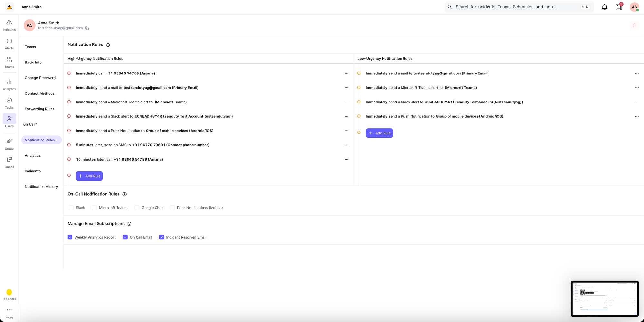Open Incidents in the left sidebar
The width and height of the screenshot is (644, 322).
pyautogui.click(x=9, y=25)
